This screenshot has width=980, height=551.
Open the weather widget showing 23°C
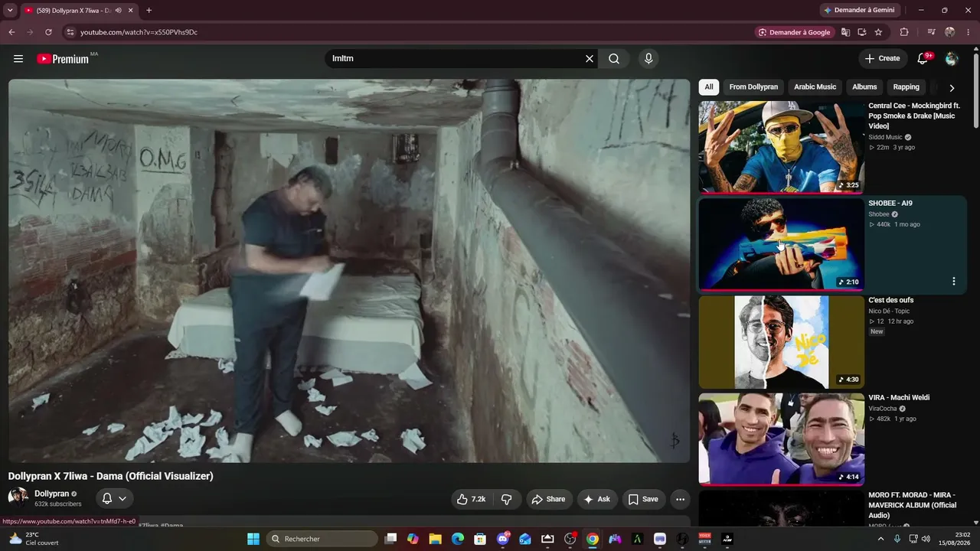pos(34,539)
